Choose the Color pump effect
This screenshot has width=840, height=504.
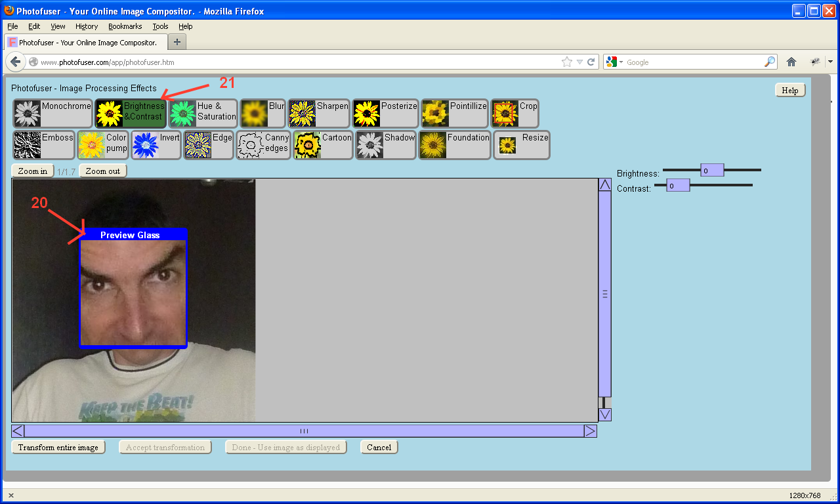point(103,145)
